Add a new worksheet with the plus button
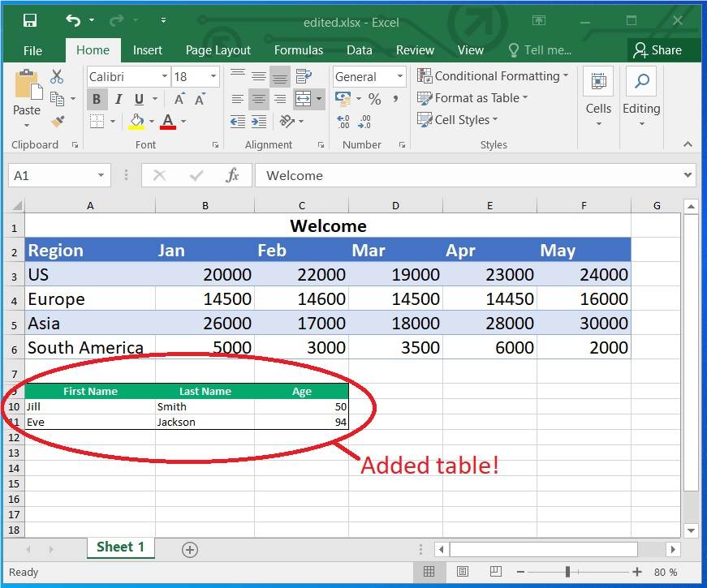This screenshot has height=588, width=707. pos(189,549)
